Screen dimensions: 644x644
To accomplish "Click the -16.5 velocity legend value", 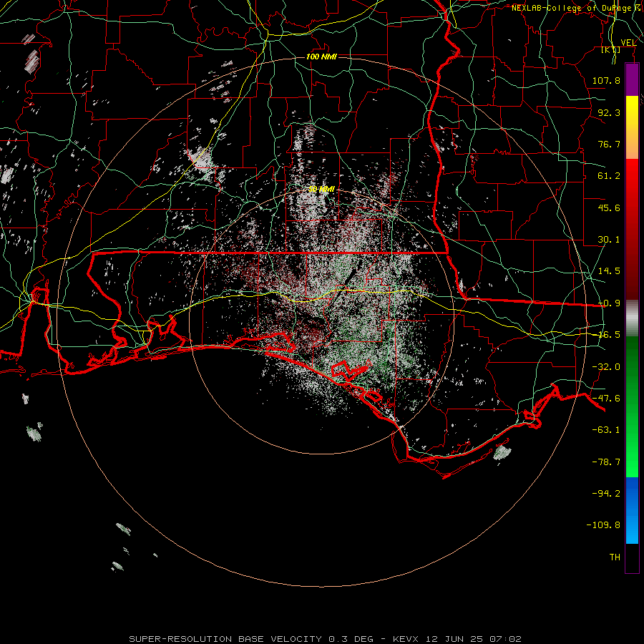I will [609, 335].
